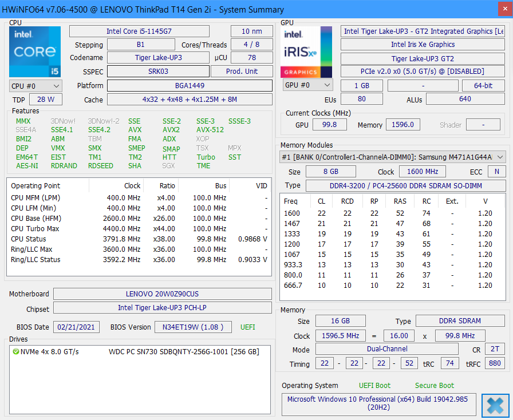Click the BIOS Version N34ET19W field
Viewport: 513px width, 420px height.
[x=193, y=327]
